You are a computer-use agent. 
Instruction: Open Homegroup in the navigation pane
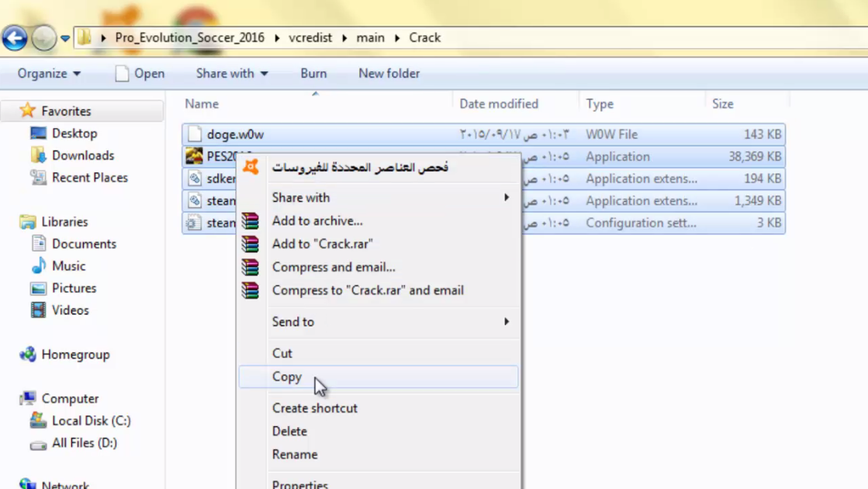[75, 355]
